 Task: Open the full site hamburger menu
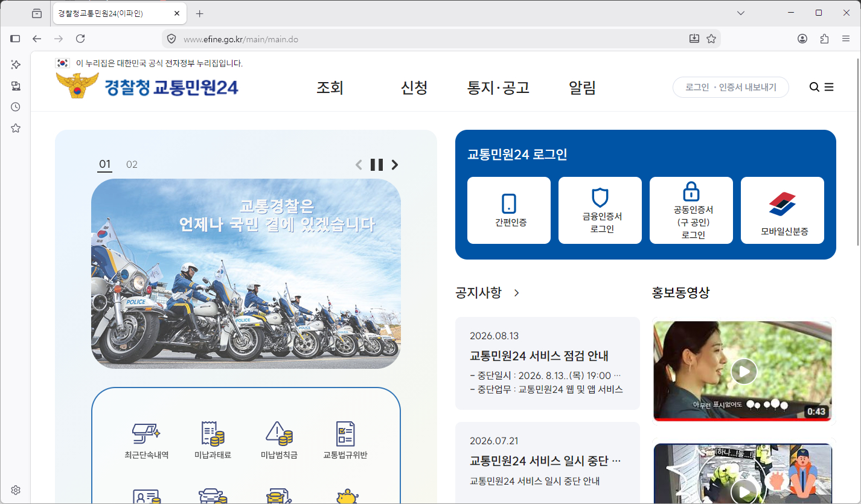(x=829, y=88)
